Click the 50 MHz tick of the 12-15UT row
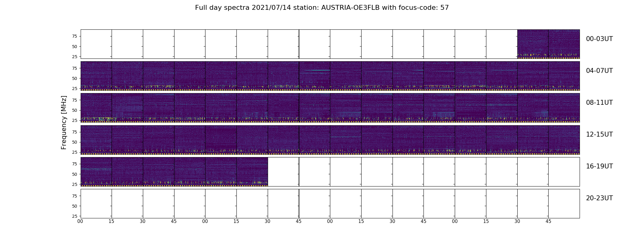This screenshot has height=245, width=644. coord(75,142)
